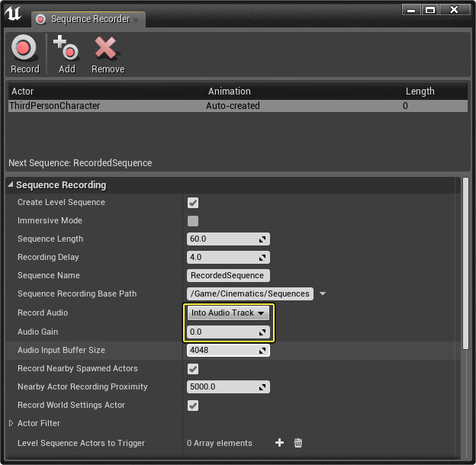Click the Remove actor icon
This screenshot has height=465, width=476.
[x=108, y=55]
